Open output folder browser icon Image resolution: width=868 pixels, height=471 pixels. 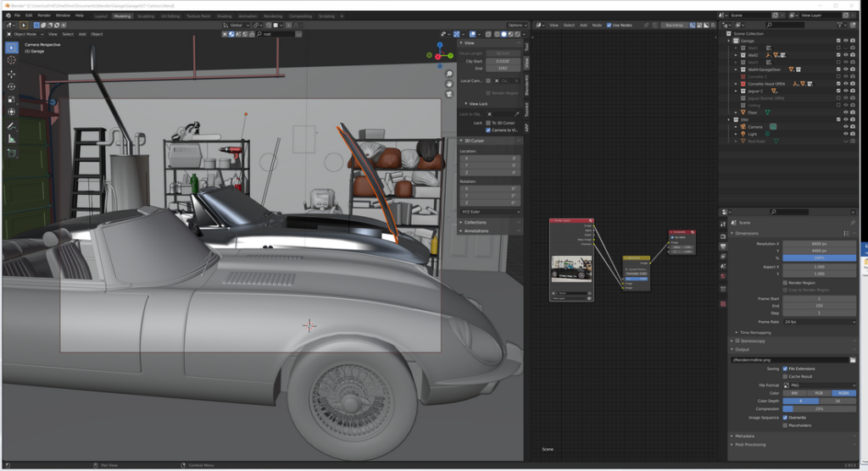(x=852, y=360)
